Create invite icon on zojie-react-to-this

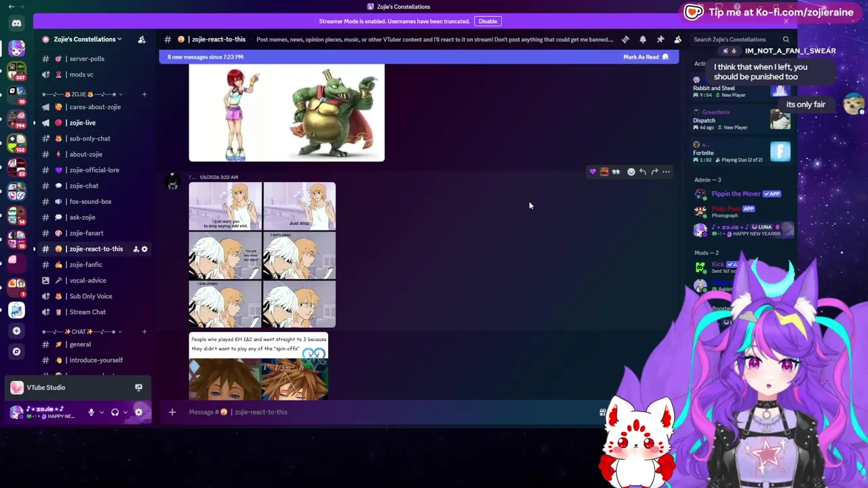click(x=136, y=249)
